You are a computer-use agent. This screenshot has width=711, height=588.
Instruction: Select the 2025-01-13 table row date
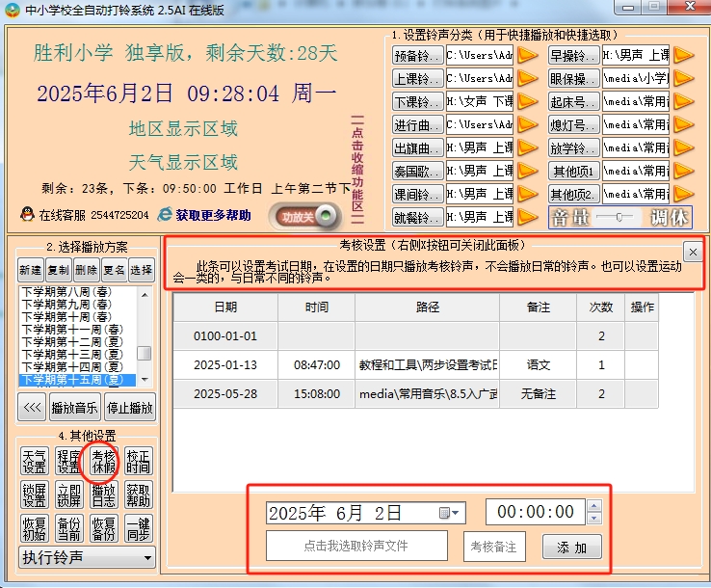pos(225,364)
